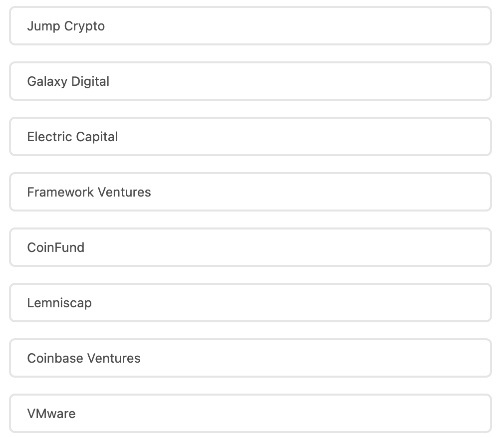The image size is (504, 437).
Task: Mark VMware as the chosen answer
Action: click(250, 414)
